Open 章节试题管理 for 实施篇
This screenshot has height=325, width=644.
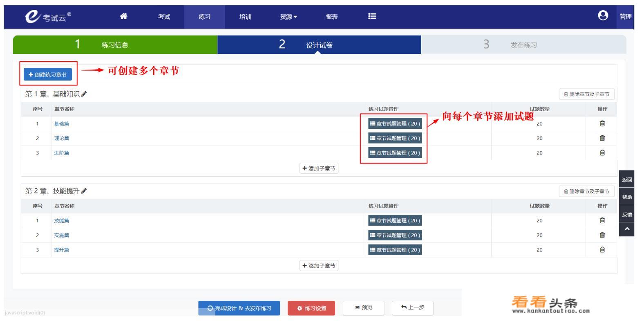[x=395, y=235]
